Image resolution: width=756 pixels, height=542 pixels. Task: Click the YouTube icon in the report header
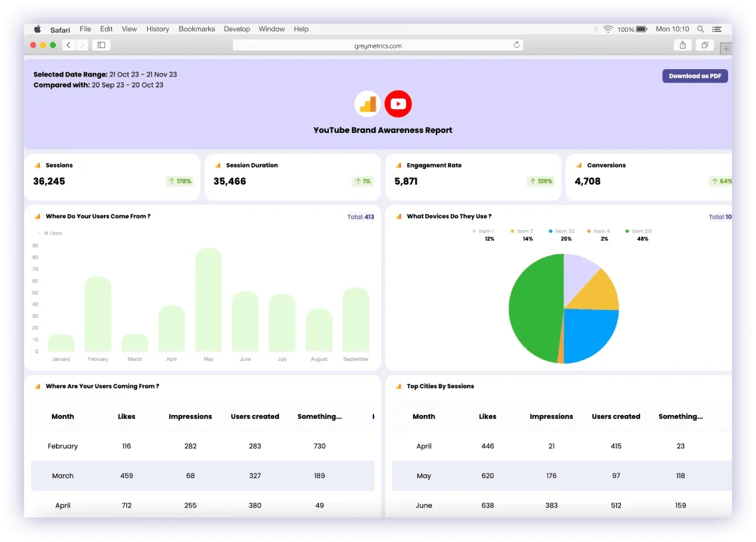pyautogui.click(x=398, y=104)
